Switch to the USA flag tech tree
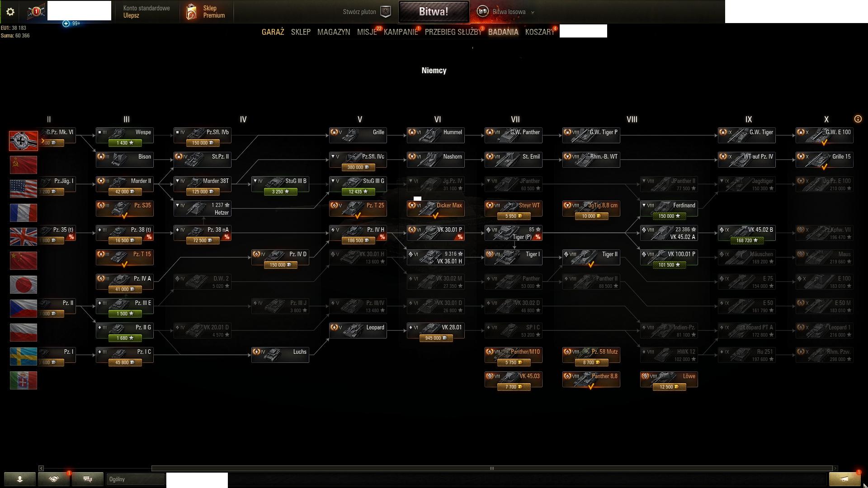 point(24,189)
